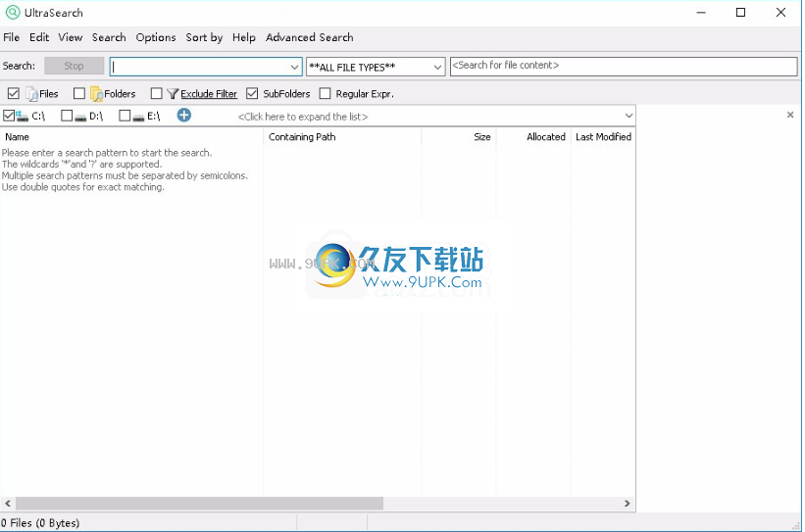
Task: Toggle the Files checkbox
Action: coord(14,93)
